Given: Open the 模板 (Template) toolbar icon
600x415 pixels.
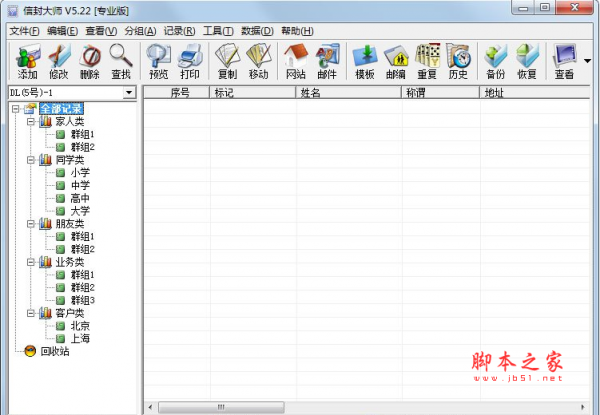Looking at the screenshot, I should click(x=365, y=61).
